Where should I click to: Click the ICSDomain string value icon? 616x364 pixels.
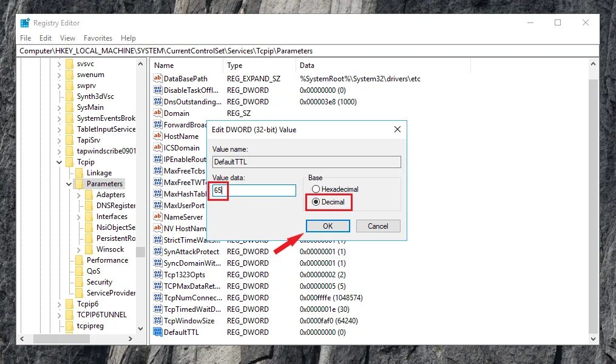tap(158, 147)
